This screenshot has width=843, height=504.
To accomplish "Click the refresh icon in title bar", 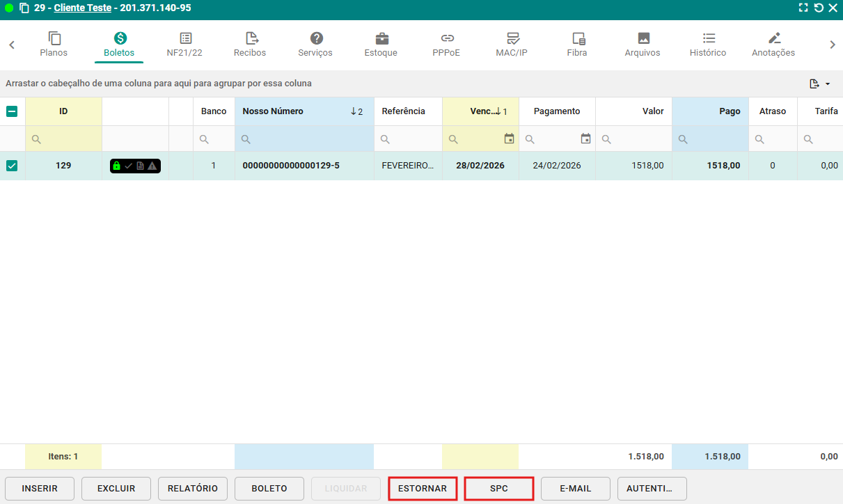I will [819, 8].
